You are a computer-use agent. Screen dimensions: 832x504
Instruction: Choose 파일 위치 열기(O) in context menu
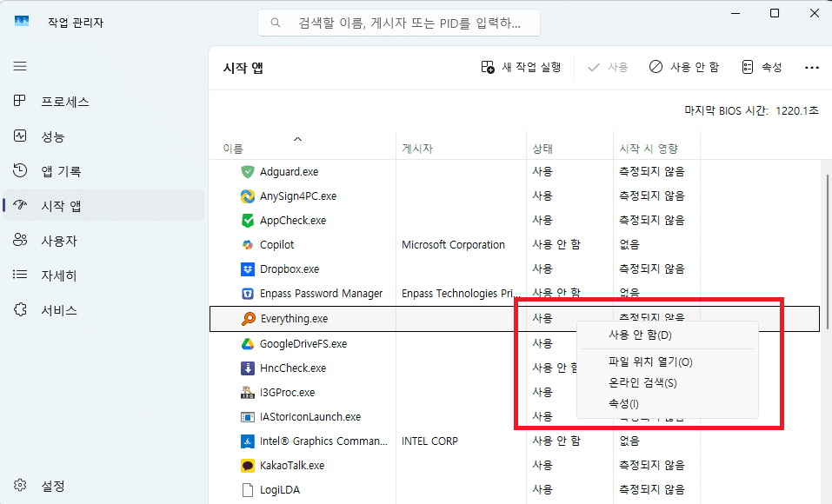tap(668, 361)
